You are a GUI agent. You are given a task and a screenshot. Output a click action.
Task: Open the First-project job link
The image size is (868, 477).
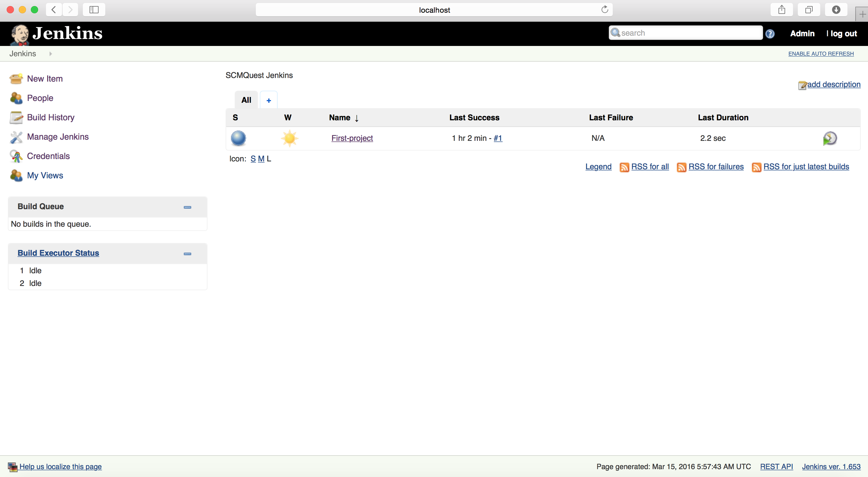click(352, 138)
